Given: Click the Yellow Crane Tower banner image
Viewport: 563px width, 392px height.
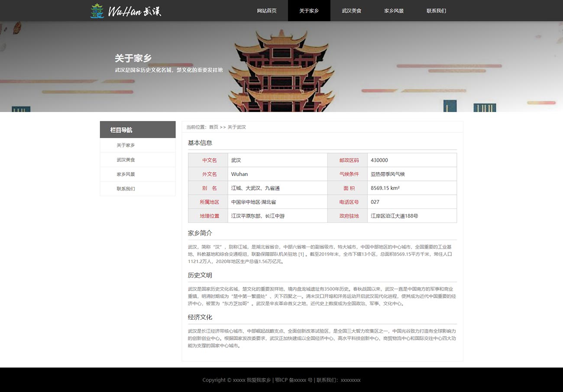Looking at the screenshot, I should [x=281, y=71].
